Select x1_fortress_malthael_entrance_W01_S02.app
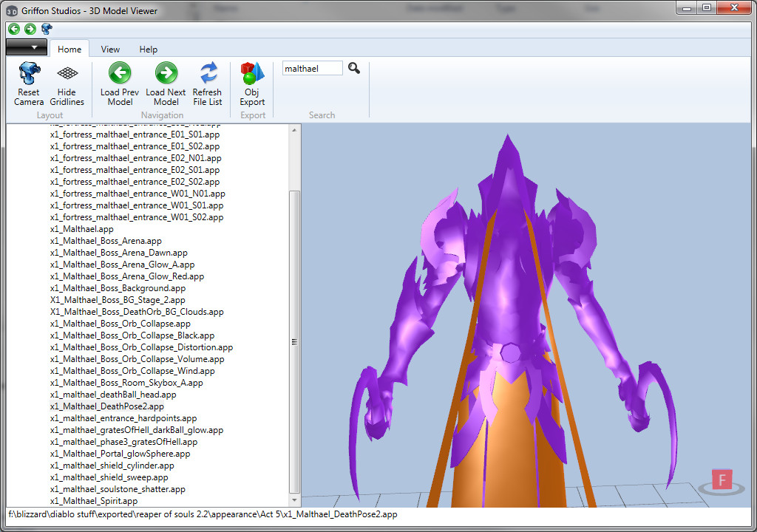This screenshot has width=757, height=532. point(137,217)
